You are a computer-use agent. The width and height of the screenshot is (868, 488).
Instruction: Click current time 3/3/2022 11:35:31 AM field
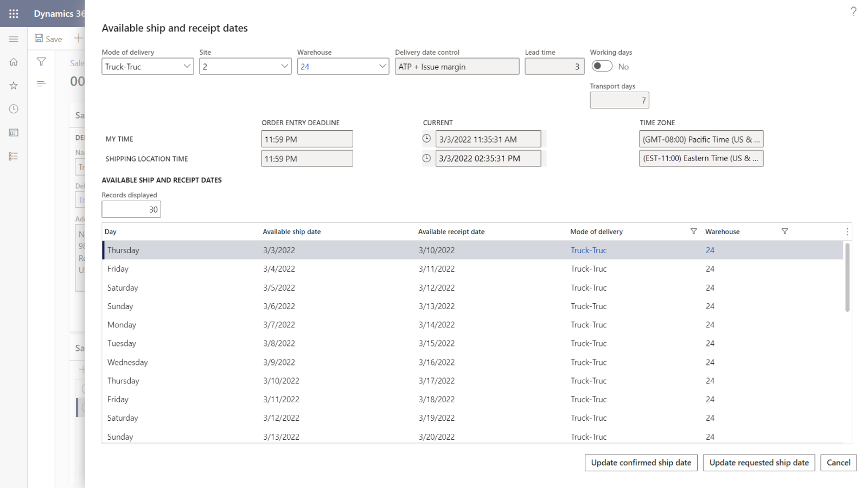(488, 139)
